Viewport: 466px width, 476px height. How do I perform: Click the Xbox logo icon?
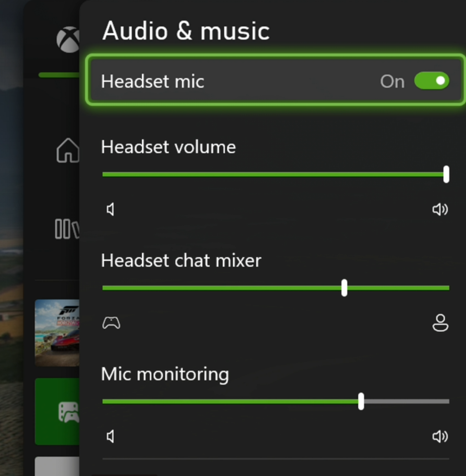pos(68,40)
